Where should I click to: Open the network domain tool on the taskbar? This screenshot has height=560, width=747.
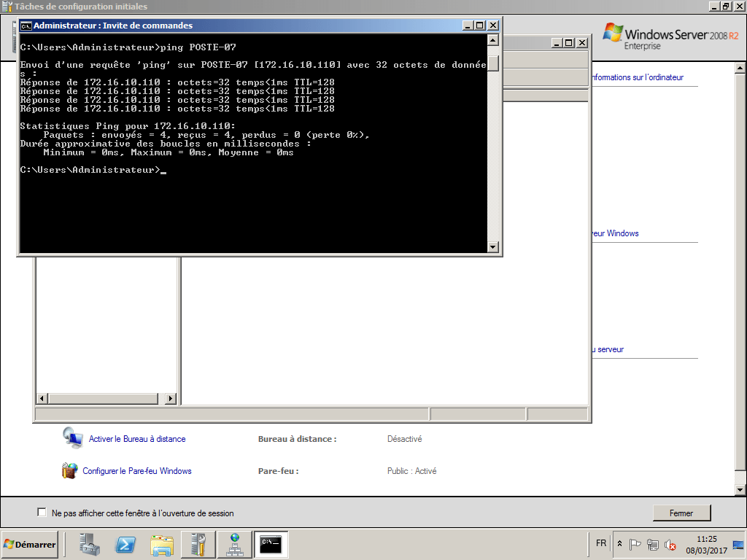pyautogui.click(x=234, y=544)
